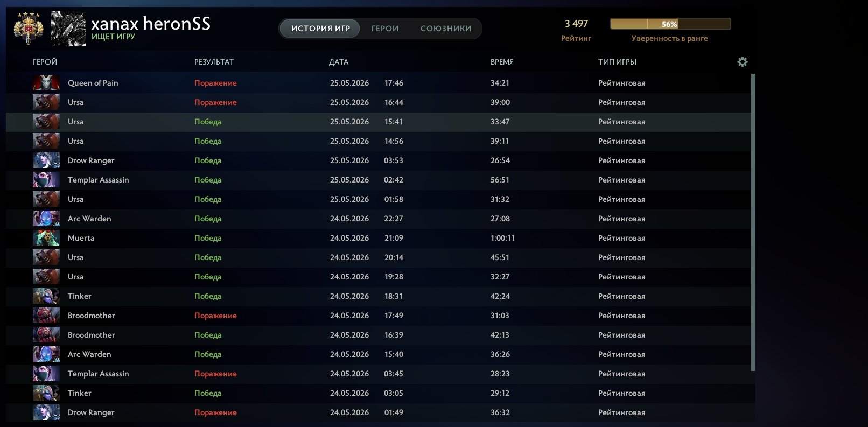Click the Дата column header

click(x=339, y=62)
